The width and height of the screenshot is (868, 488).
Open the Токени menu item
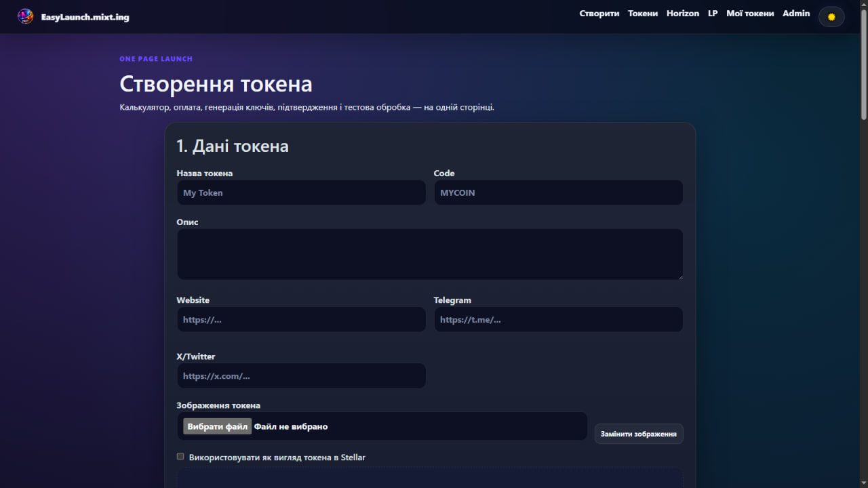(x=643, y=14)
